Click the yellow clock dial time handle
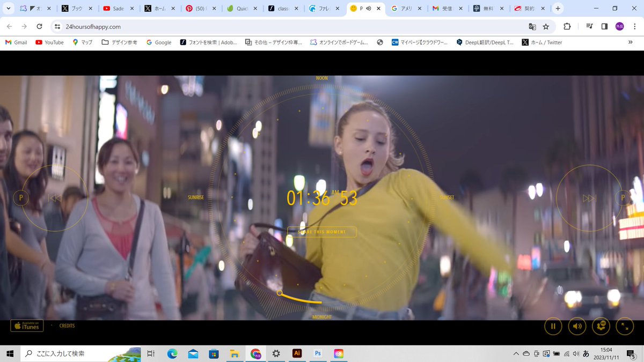This screenshot has width=644, height=362. click(x=280, y=293)
